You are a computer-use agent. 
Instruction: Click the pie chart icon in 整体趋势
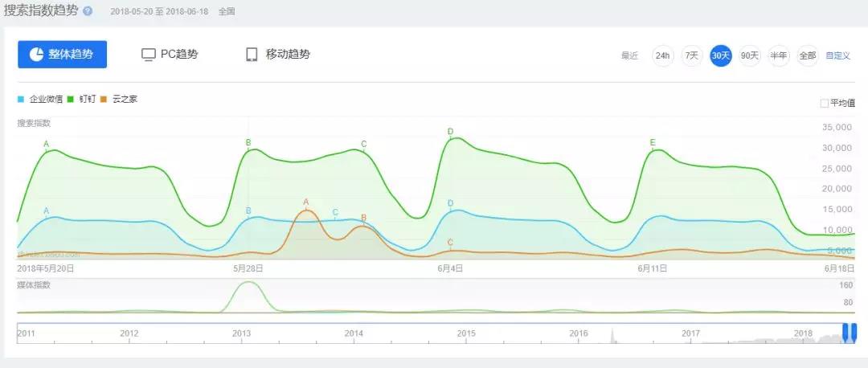(36, 55)
